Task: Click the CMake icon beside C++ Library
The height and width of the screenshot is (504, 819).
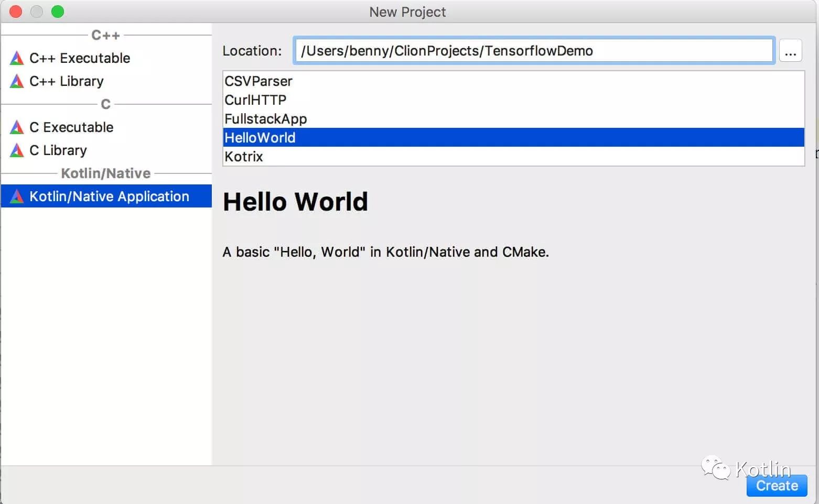Action: click(17, 81)
